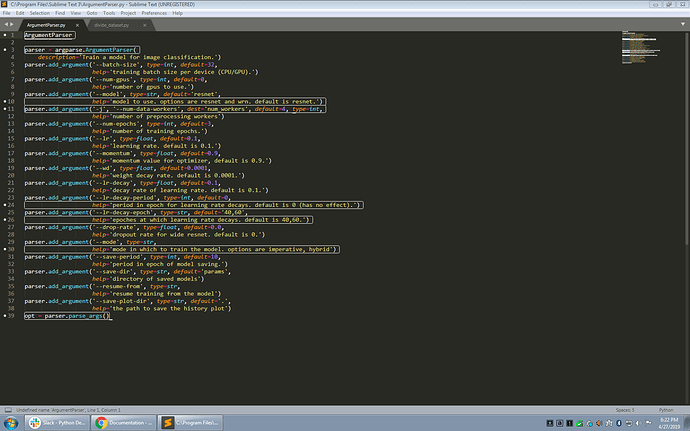The width and height of the screenshot is (690, 431).
Task: Click the '--save-period' argument line
Action: pos(122,257)
